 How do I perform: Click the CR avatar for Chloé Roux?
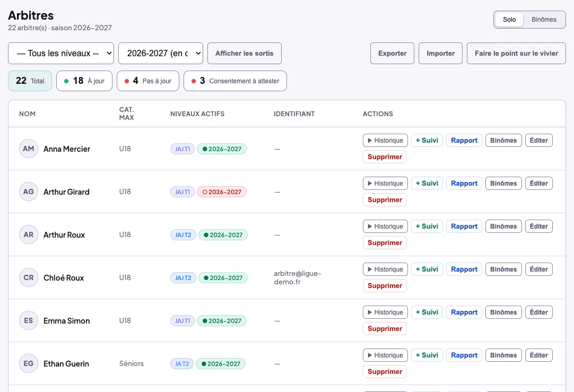click(29, 277)
